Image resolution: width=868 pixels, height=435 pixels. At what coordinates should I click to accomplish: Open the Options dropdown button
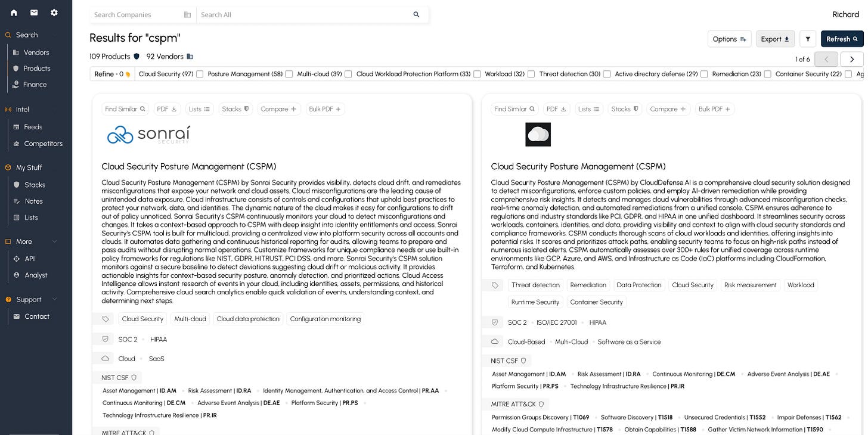point(730,39)
